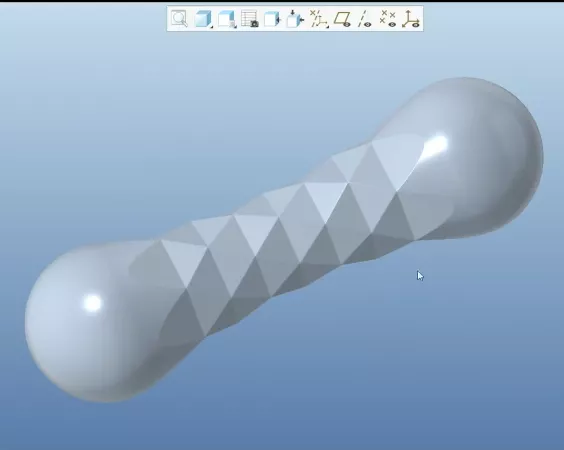Open the Saved Orientations cube icon
The height and width of the screenshot is (450, 564).
coord(226,18)
